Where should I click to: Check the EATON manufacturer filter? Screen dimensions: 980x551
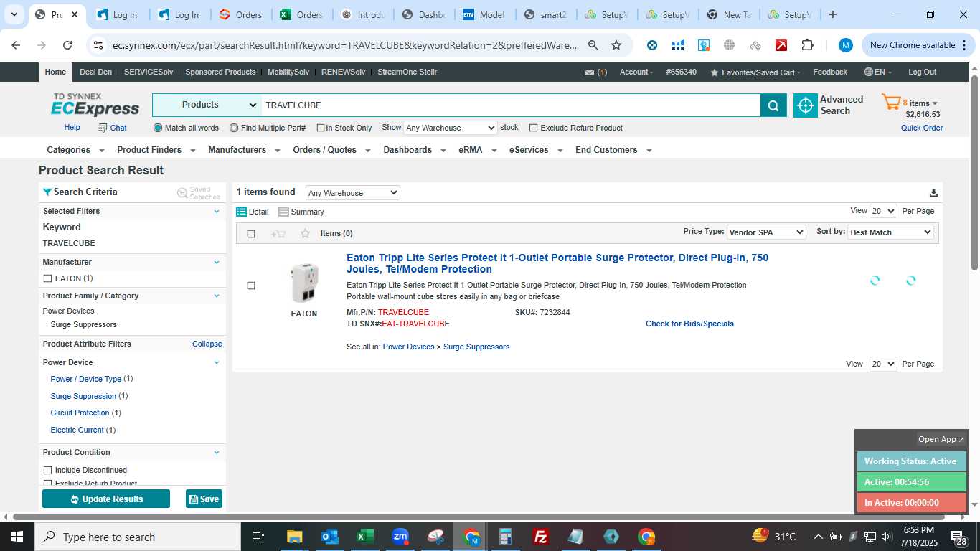click(47, 278)
